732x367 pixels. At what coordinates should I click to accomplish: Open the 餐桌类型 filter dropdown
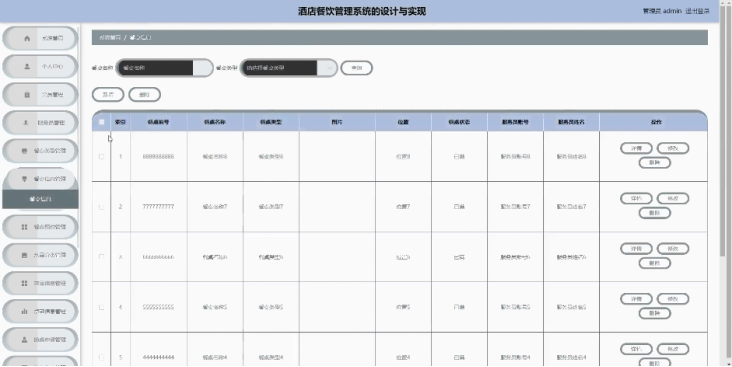point(289,68)
